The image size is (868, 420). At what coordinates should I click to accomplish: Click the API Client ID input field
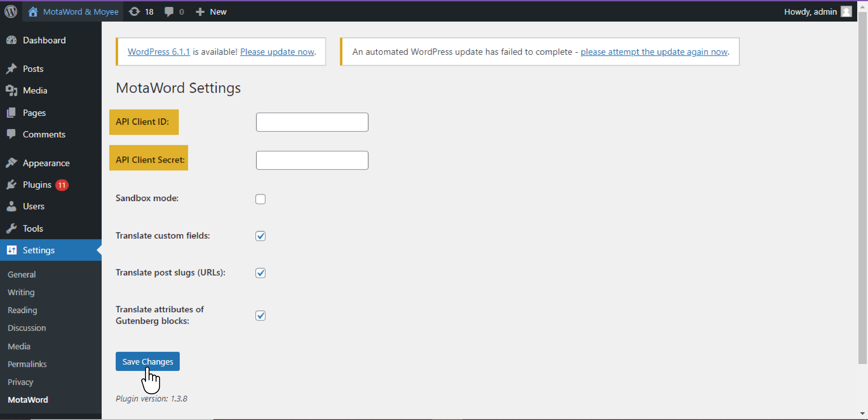click(x=312, y=122)
